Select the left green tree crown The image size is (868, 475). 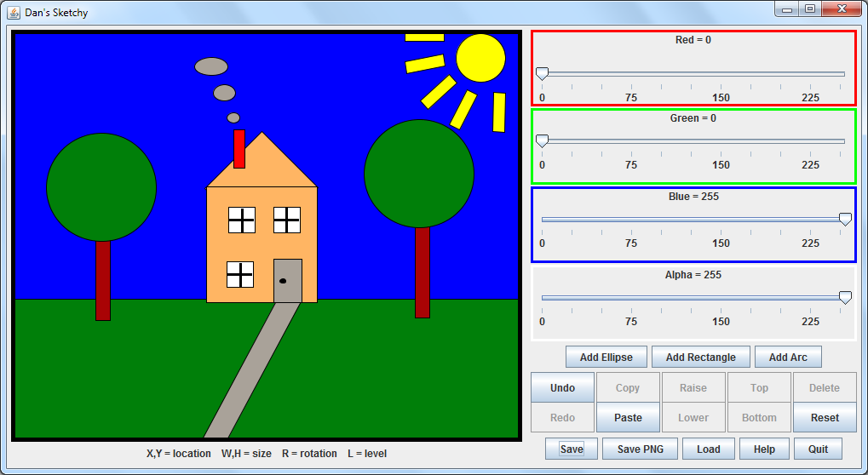pos(101,187)
